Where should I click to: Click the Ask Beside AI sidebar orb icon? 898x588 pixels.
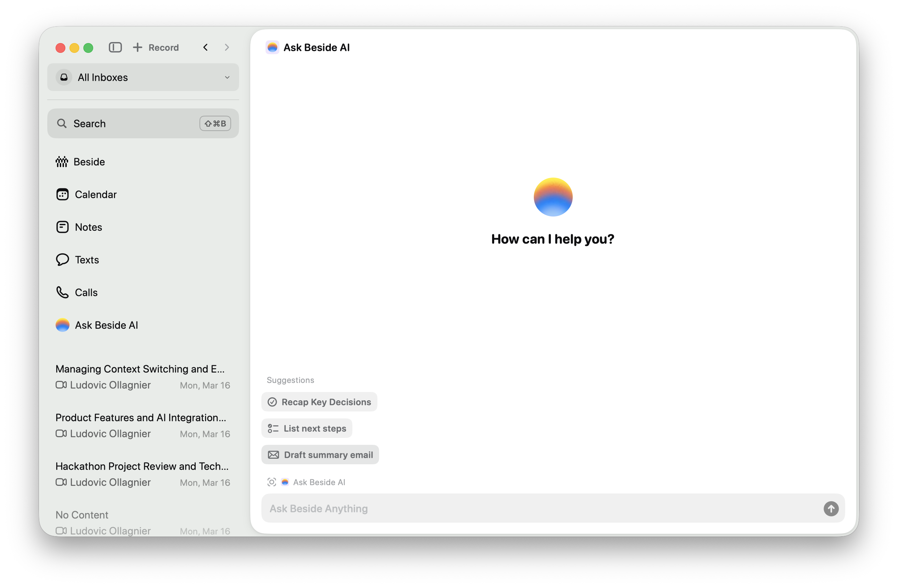tap(63, 325)
